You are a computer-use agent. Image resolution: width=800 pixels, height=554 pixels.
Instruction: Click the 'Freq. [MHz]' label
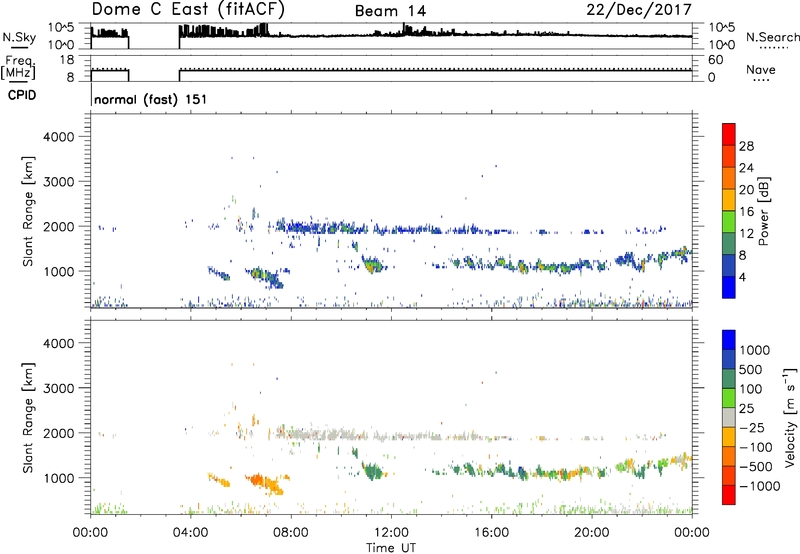pyautogui.click(x=18, y=68)
